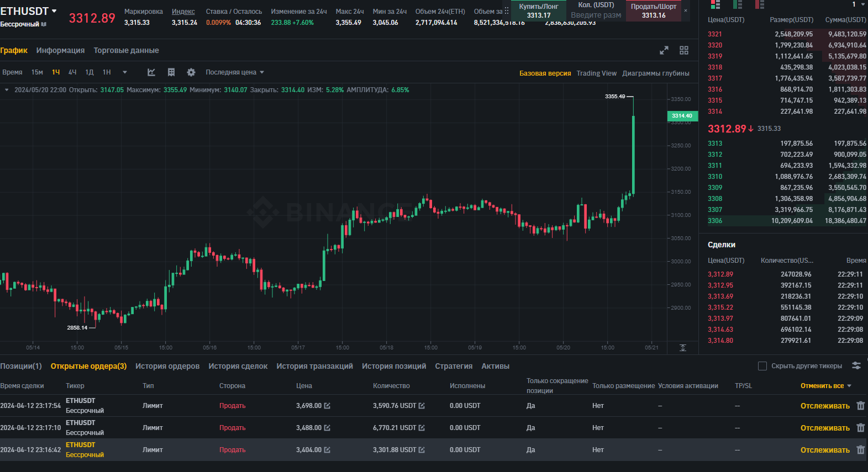Show only bids in order book
Image resolution: width=868 pixels, height=472 pixels.
738,4
